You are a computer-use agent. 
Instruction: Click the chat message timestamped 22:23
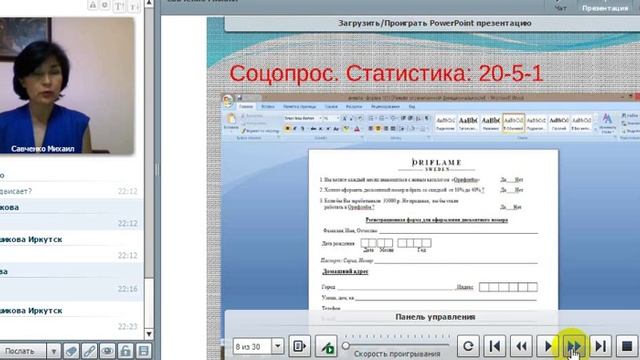tap(71, 318)
